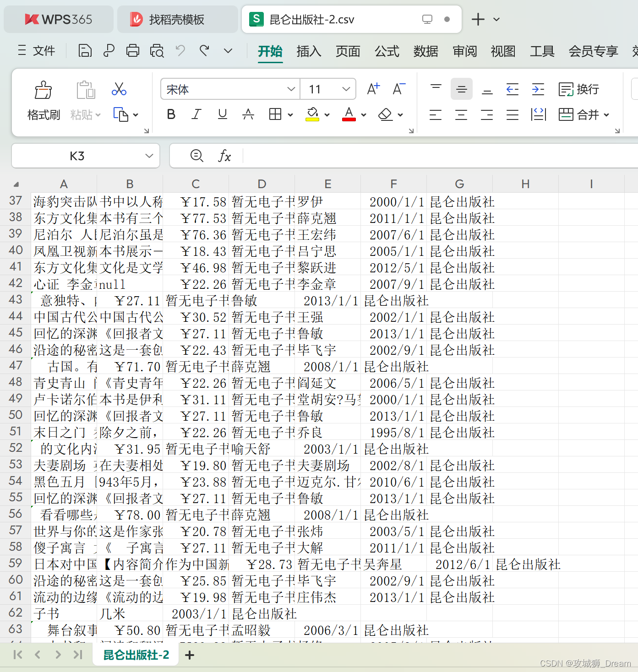Image resolution: width=638 pixels, height=672 pixels.
Task: Click the Redo arrow
Action: click(204, 50)
